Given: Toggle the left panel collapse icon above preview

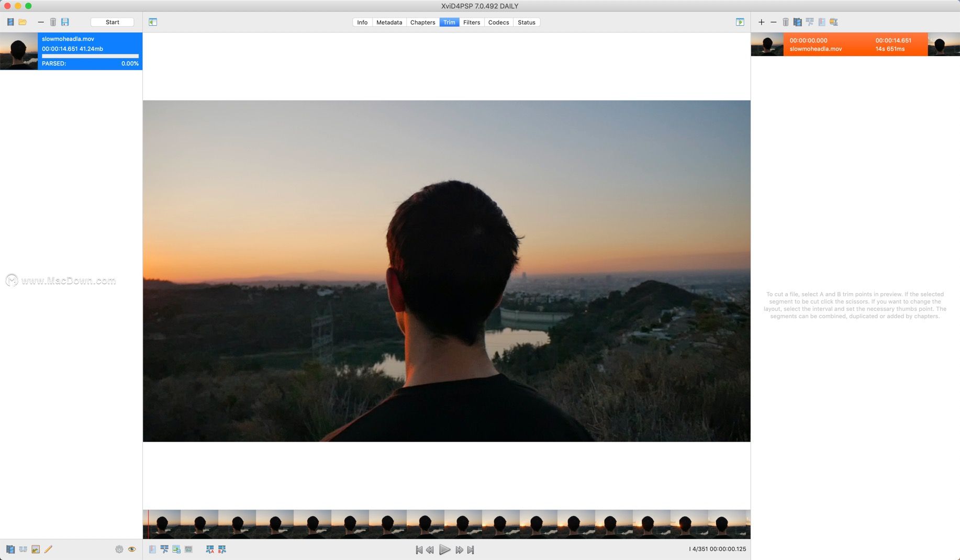Looking at the screenshot, I should coord(153,22).
